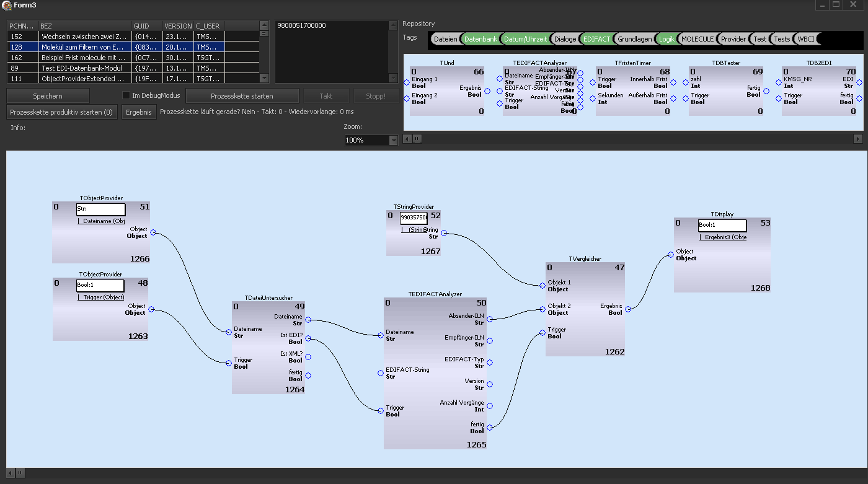Toggle the WBCI tag filter
Image resolution: width=868 pixels, height=484 pixels.
(x=806, y=39)
